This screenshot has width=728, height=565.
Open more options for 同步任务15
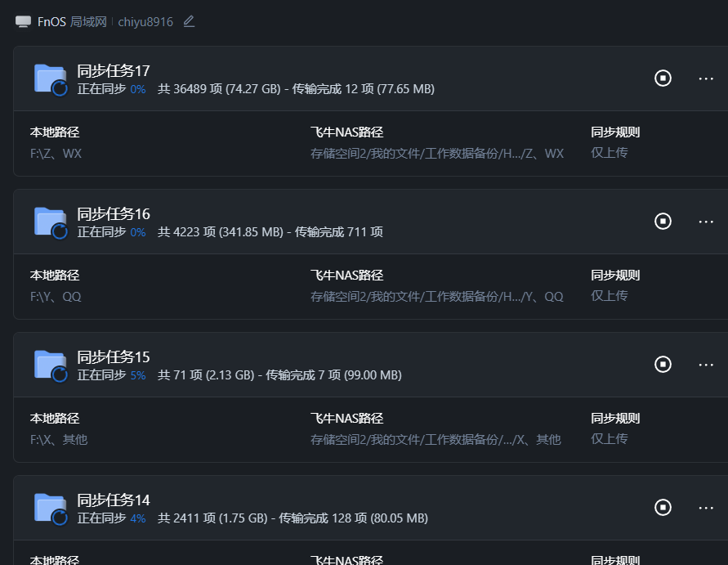point(706,364)
